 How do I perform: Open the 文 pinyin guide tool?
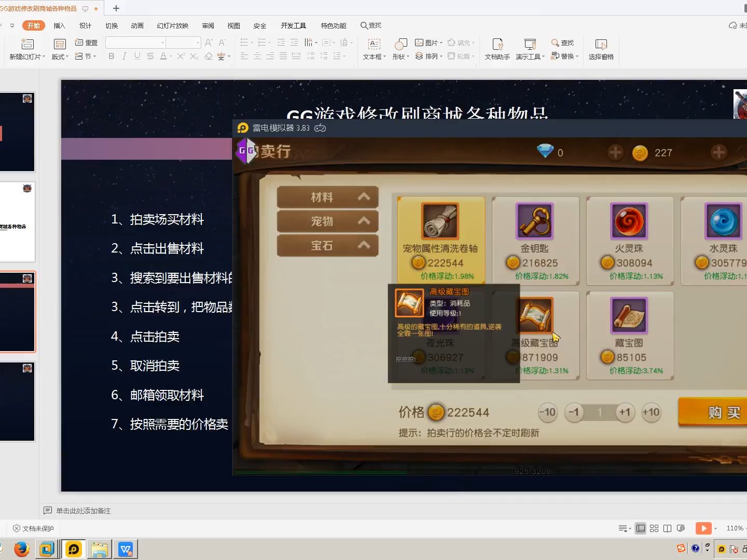coord(222,56)
